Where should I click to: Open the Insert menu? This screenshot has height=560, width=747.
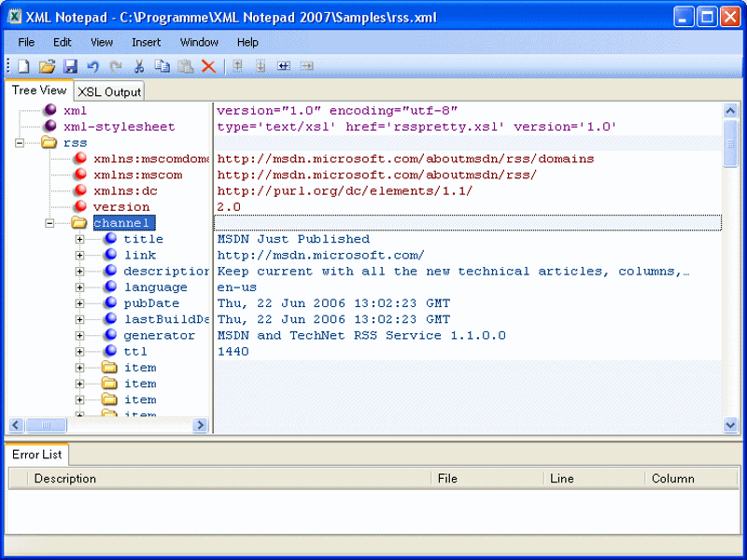point(146,42)
